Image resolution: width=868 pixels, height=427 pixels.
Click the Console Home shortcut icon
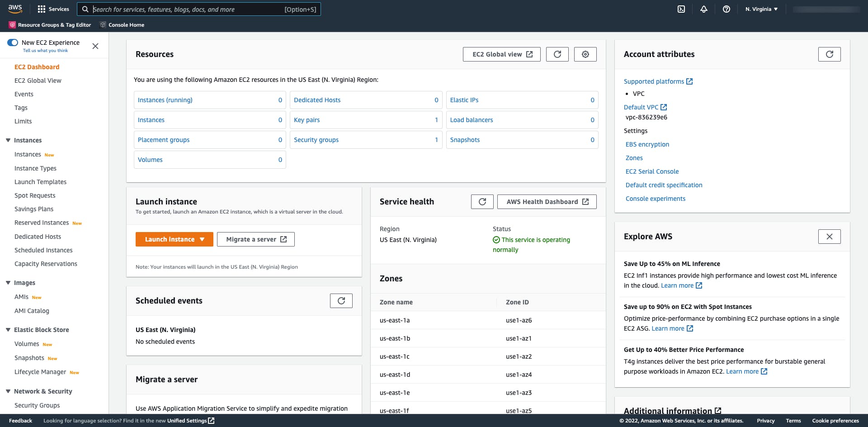coord(103,25)
